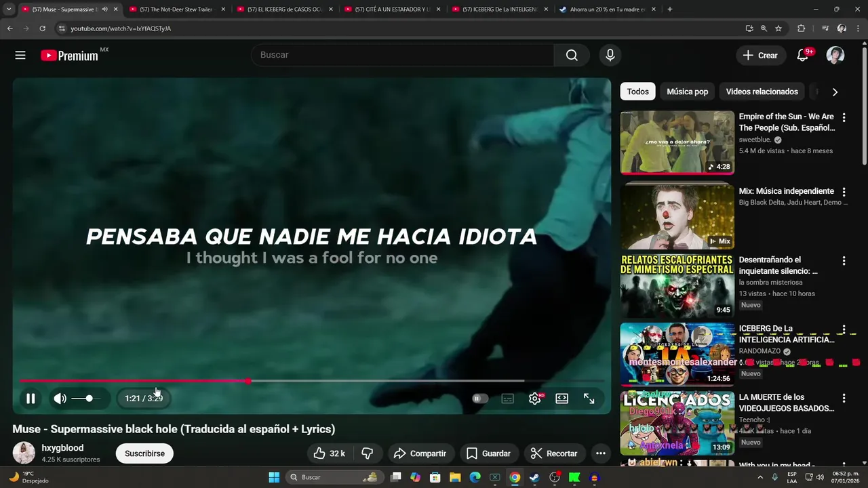
Task: Open options for LA MUERTE de los VIDEOJUEGOS video
Action: 844,399
